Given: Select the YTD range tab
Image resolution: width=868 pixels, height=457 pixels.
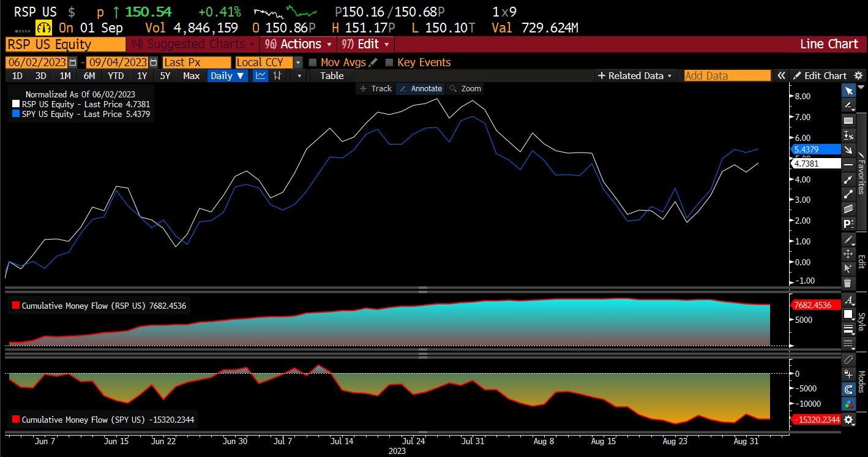Looking at the screenshot, I should 115,75.
